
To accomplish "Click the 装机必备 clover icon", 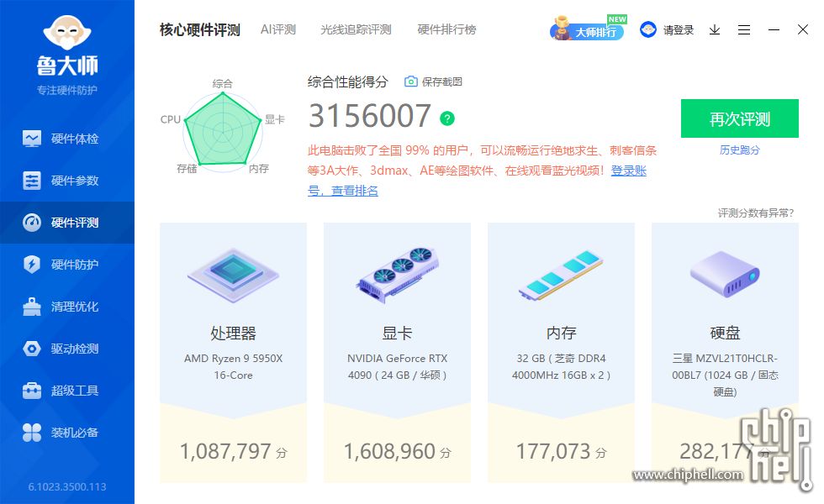I will point(32,433).
